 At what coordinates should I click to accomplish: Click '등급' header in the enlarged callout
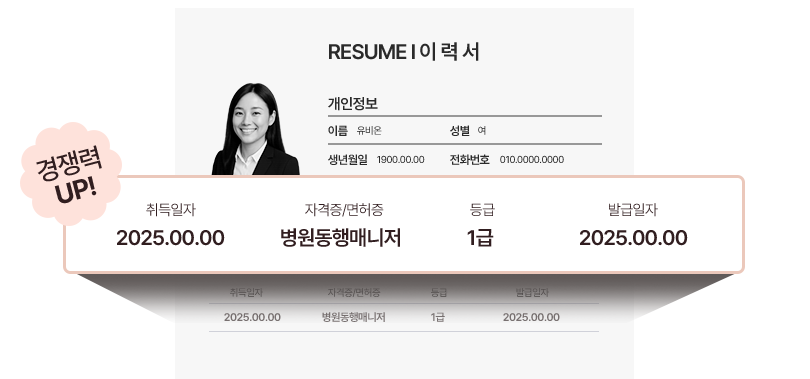pyautogui.click(x=482, y=210)
